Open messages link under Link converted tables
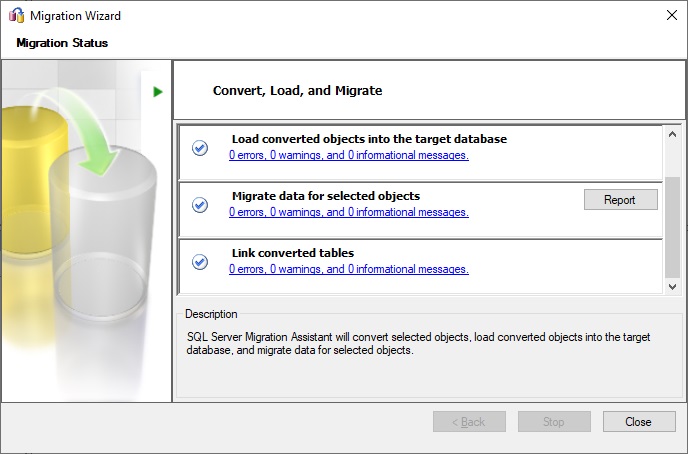 coord(349,269)
